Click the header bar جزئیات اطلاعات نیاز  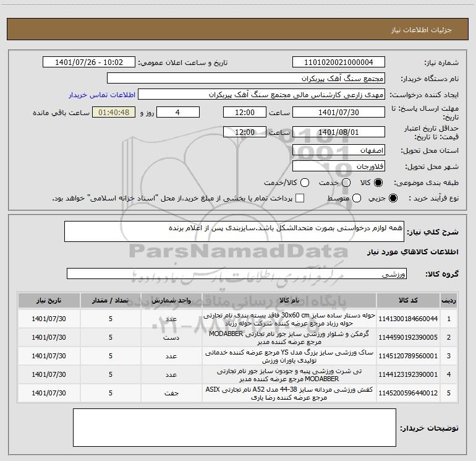(x=238, y=29)
